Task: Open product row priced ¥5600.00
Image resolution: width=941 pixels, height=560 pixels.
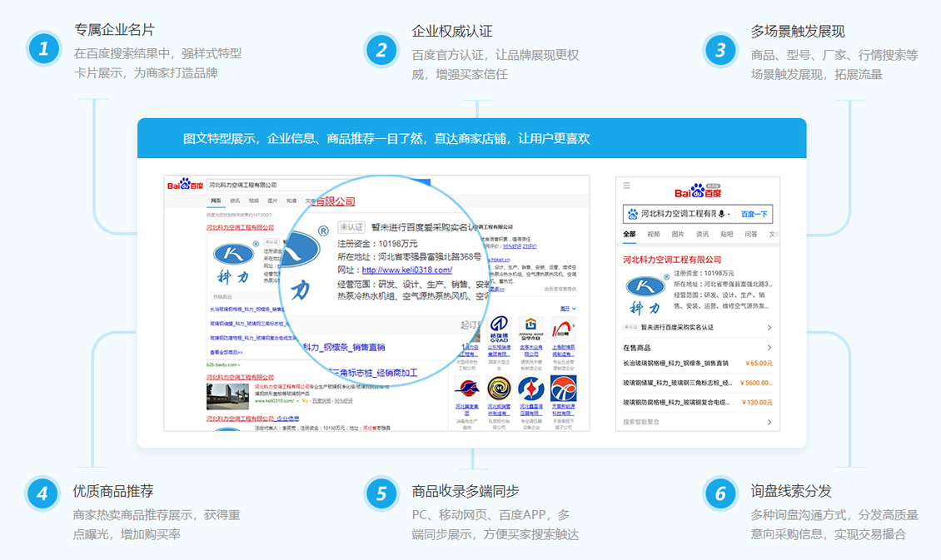Action: [x=697, y=383]
